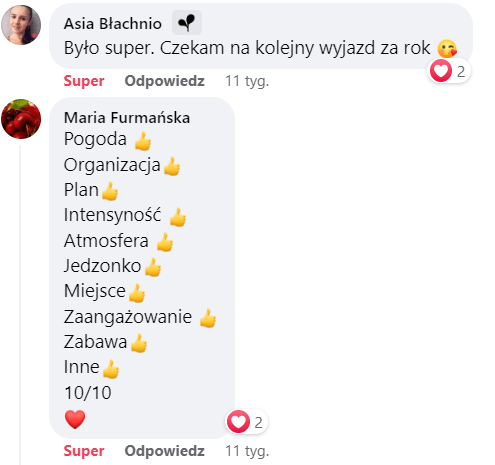This screenshot has height=465, width=495.
Task: Open Maria Furmańska's profile name link
Action: pyautogui.click(x=127, y=118)
